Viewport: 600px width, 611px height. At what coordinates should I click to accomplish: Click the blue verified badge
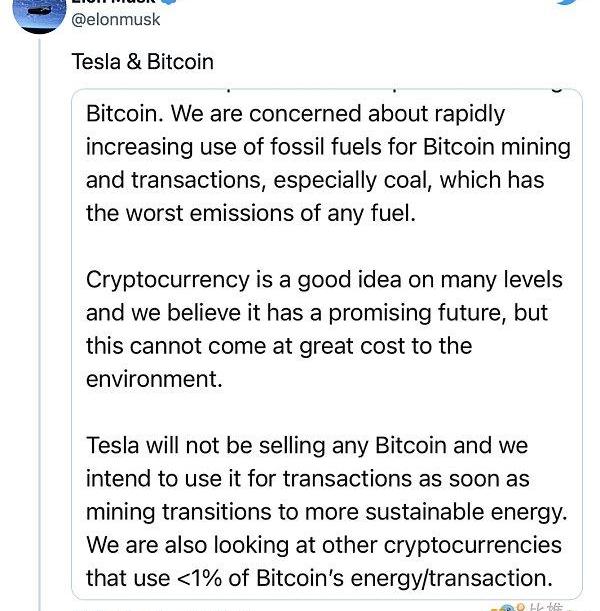coord(170,2)
